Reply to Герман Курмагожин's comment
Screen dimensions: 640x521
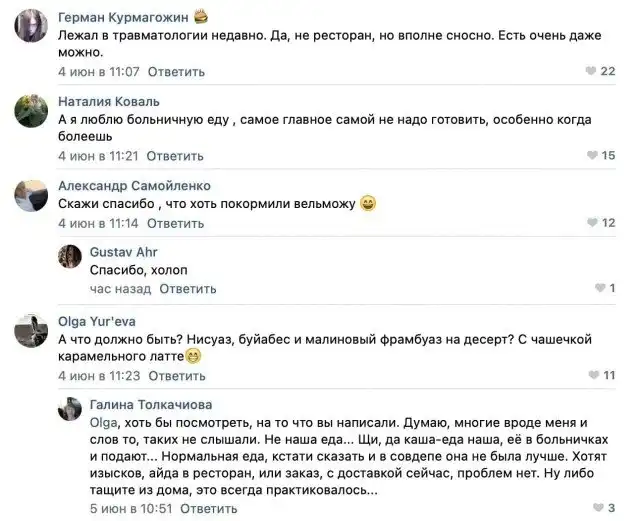[x=176, y=72]
